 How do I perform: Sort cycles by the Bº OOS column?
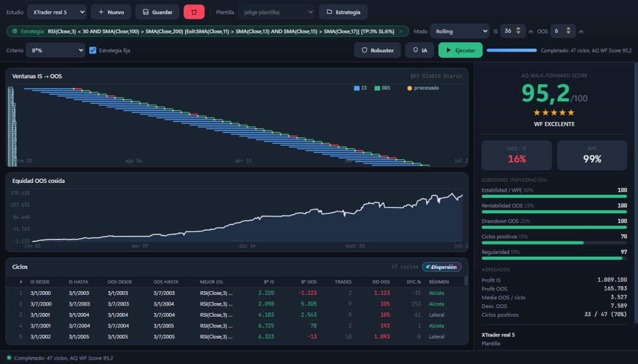pyautogui.click(x=309, y=282)
